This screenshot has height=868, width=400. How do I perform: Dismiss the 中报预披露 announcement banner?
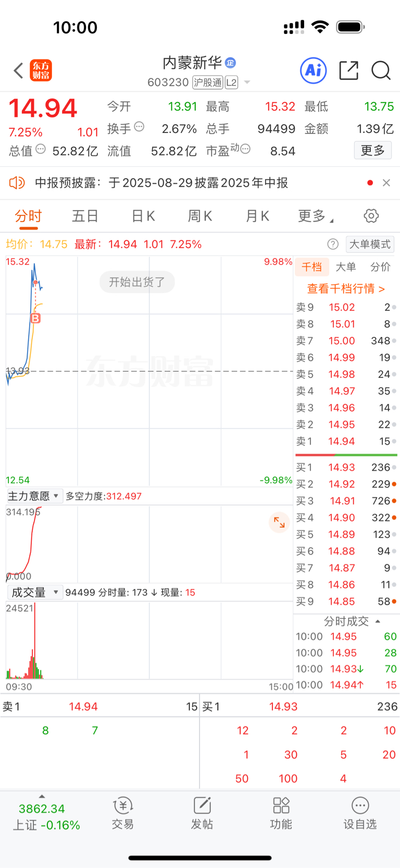[x=386, y=182]
